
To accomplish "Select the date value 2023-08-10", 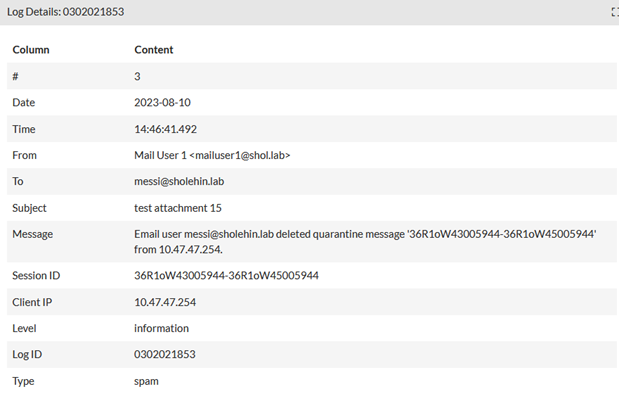I will [163, 102].
